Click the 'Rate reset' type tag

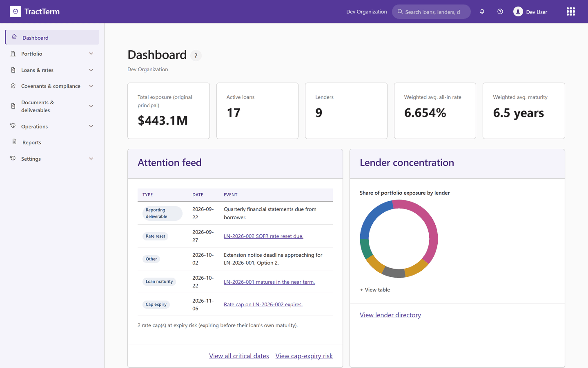click(156, 236)
